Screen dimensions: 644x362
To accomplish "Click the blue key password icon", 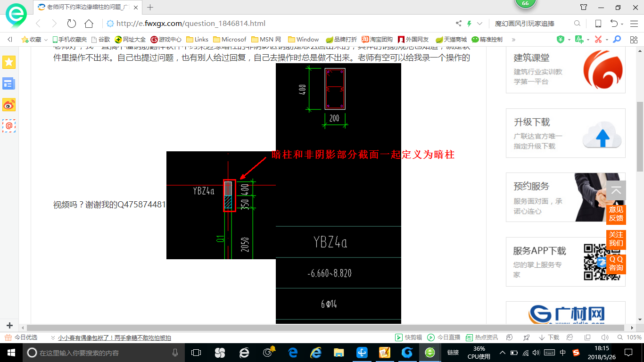I will coord(616,40).
